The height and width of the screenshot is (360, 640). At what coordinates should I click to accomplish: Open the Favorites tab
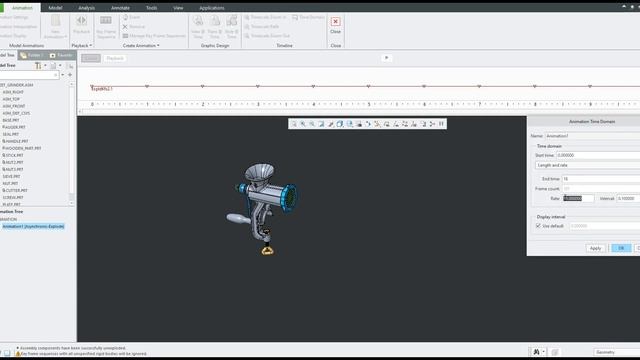point(61,55)
